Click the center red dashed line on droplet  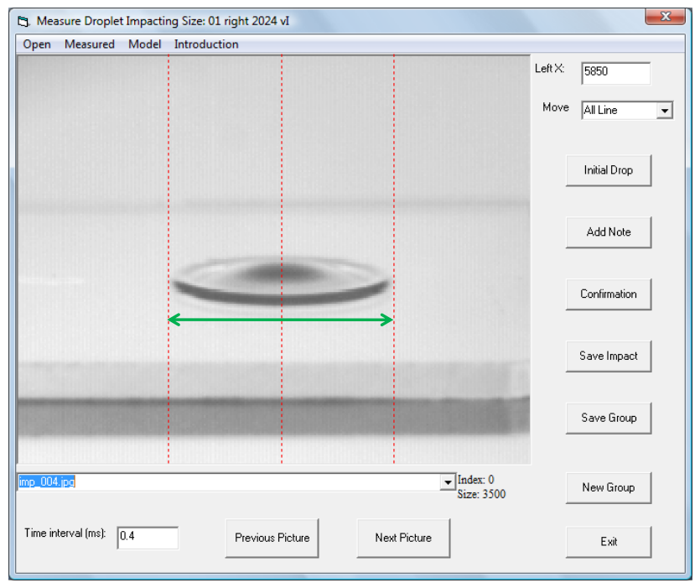(282, 277)
